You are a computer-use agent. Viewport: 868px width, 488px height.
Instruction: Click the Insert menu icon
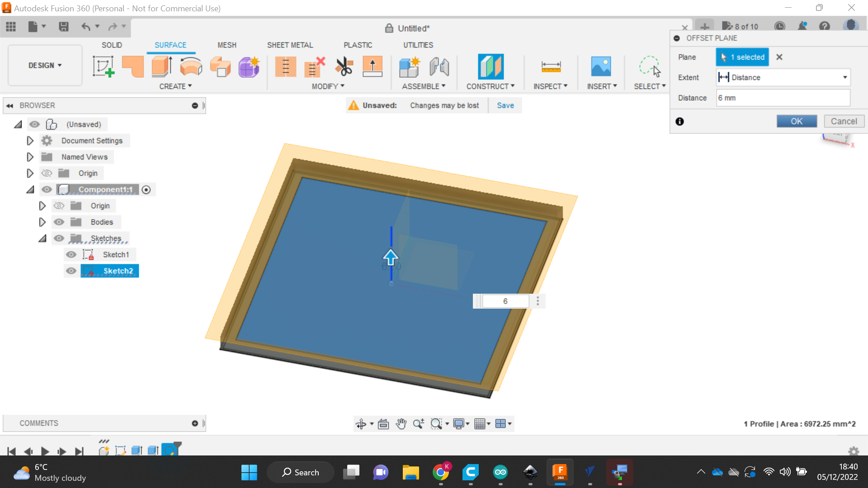click(602, 66)
